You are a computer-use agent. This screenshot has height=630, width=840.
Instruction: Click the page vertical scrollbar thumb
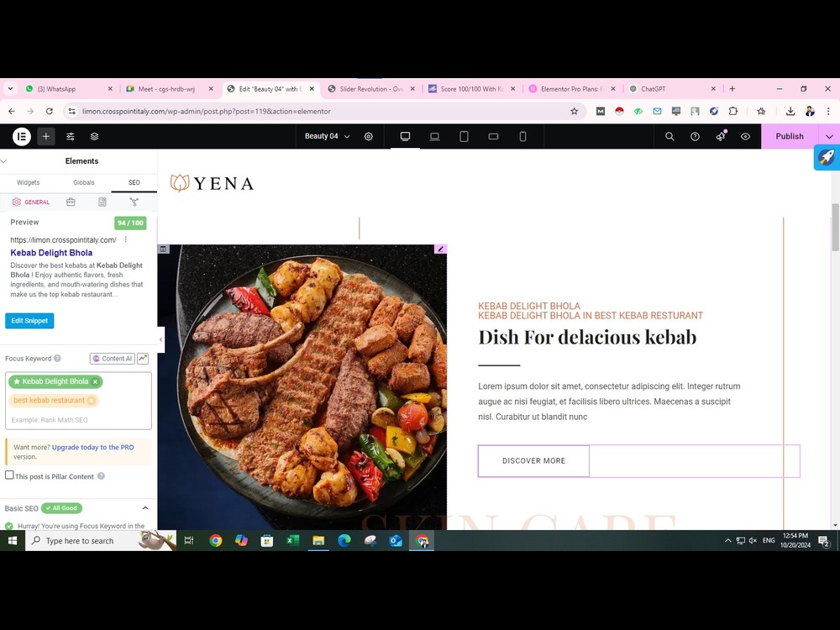point(835,227)
